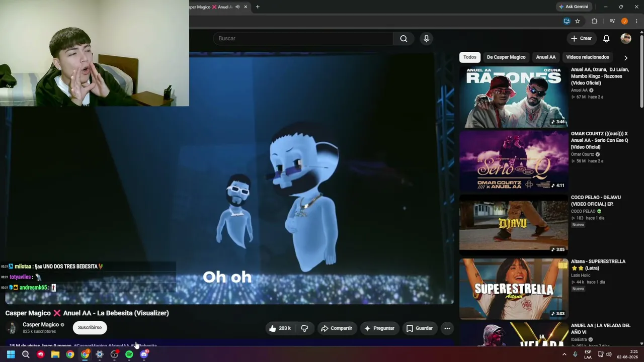
Task: Click the Omar Courtz channel name
Action: coord(583,154)
